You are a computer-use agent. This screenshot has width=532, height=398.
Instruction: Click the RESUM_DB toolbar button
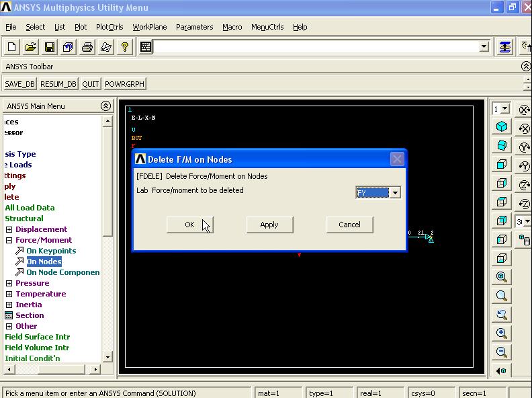point(58,84)
